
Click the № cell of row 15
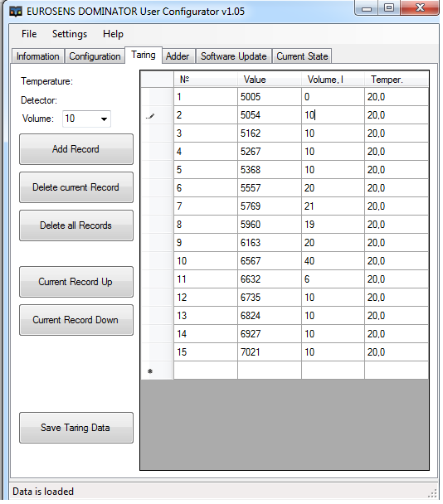206,352
